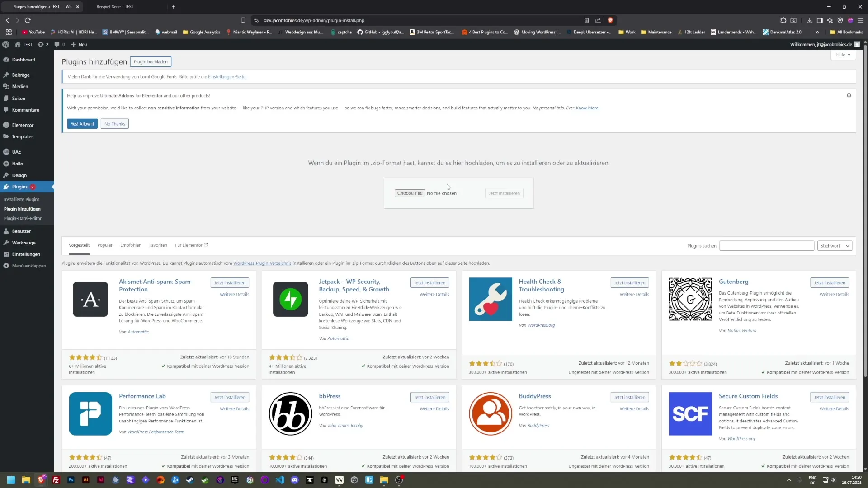Click the Plugin hochladen button
This screenshot has height=488, width=868.
click(151, 61)
